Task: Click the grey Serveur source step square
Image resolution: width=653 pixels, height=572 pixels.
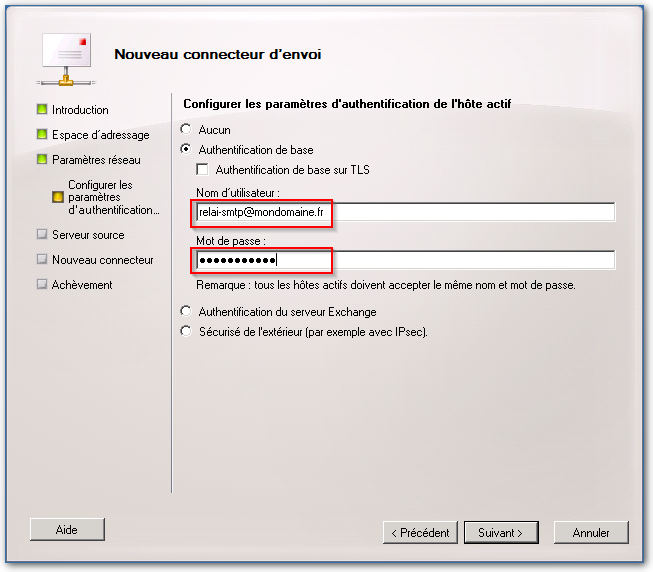Action: pyautogui.click(x=42, y=234)
